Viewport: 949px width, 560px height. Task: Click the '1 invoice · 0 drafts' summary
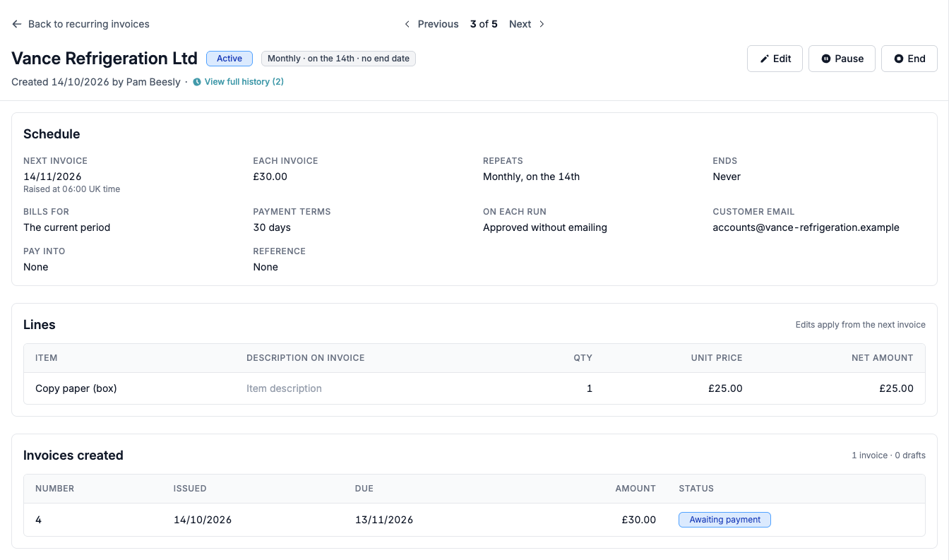[888, 455]
